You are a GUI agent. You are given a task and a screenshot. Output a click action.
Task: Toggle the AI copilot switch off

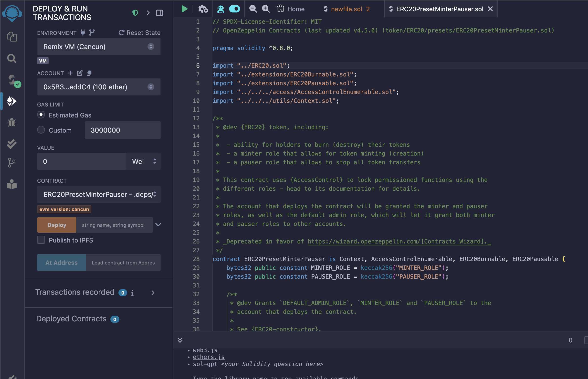tap(234, 9)
